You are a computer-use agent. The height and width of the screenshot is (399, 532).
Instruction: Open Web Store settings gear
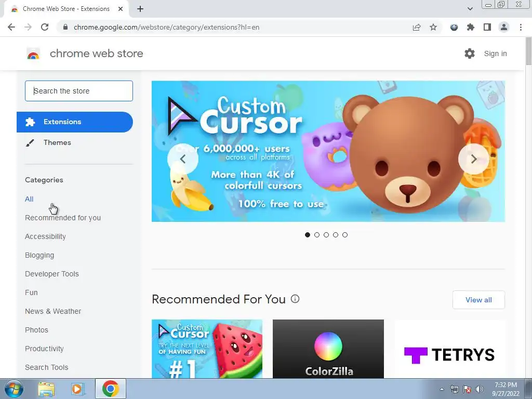point(470,54)
